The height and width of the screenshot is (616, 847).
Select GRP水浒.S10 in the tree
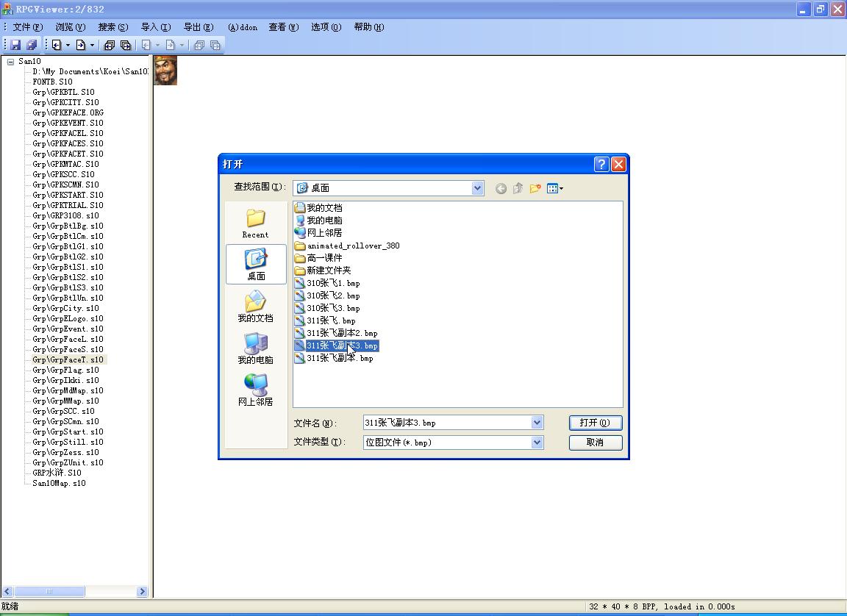(57, 473)
